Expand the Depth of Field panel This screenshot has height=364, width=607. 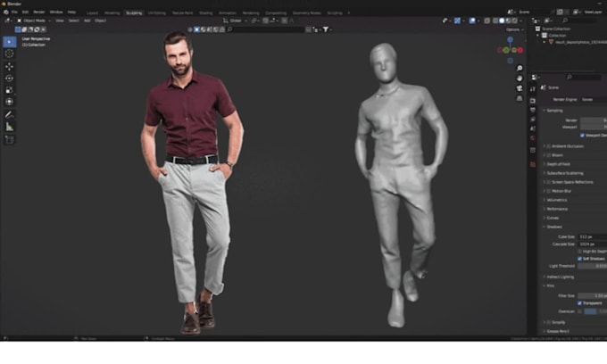[x=558, y=164]
